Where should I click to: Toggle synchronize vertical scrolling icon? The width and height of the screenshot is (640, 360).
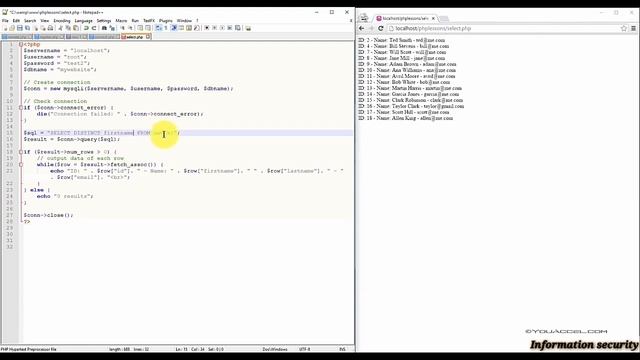[x=140, y=28]
